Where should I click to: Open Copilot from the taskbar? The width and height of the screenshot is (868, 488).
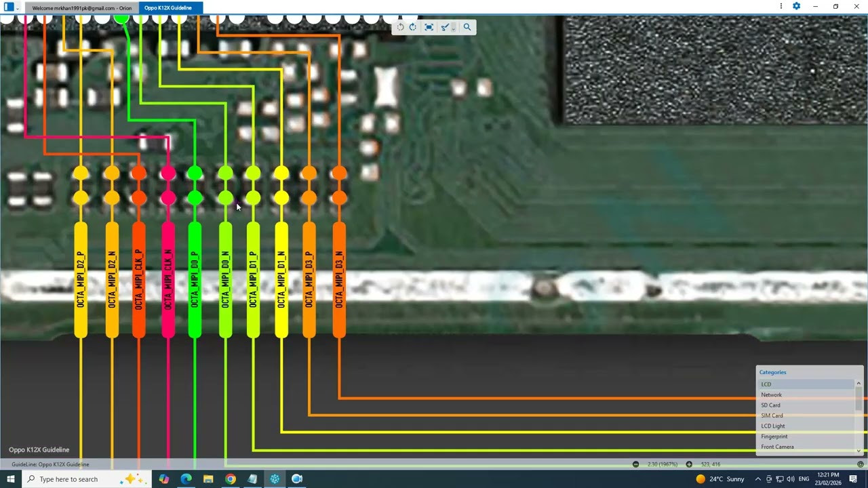(x=163, y=479)
